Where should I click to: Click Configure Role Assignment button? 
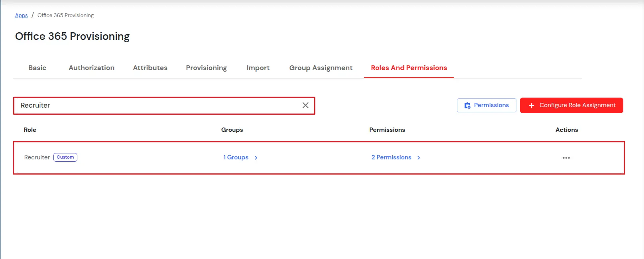click(x=571, y=105)
